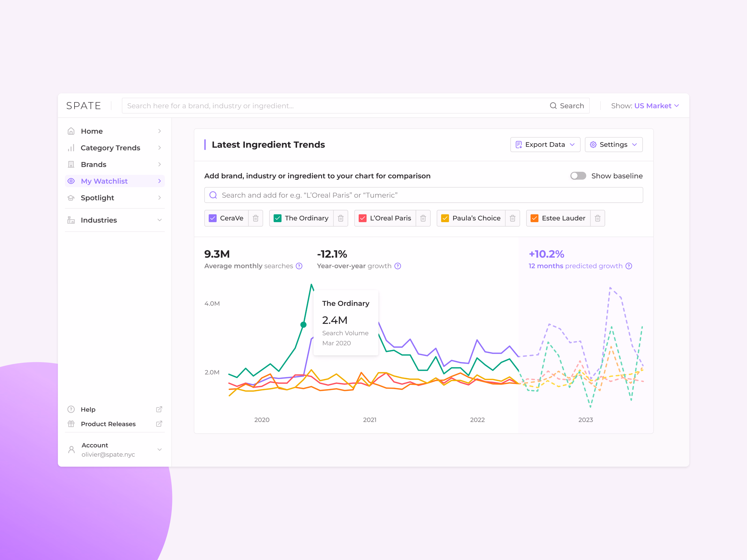747x560 pixels.
Task: Remove The Ordinary via its trash icon
Action: click(x=341, y=218)
